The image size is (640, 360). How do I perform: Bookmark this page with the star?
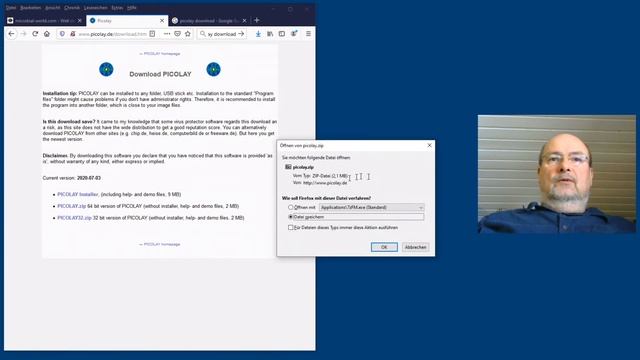(188, 34)
